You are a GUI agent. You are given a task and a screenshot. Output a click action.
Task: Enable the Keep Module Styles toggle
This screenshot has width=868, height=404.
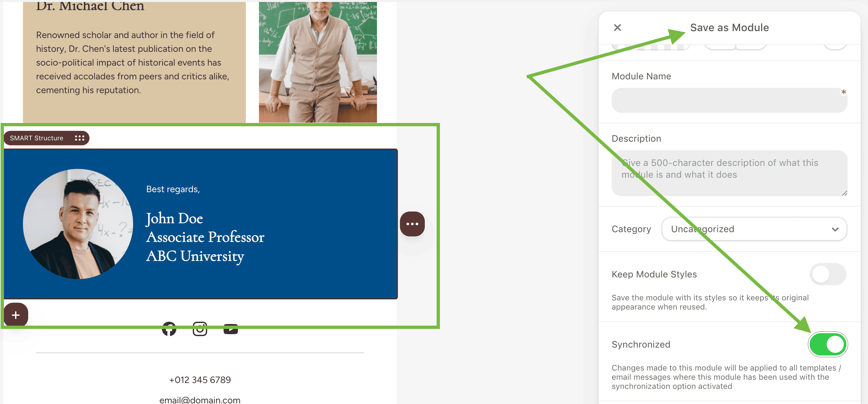click(x=828, y=274)
